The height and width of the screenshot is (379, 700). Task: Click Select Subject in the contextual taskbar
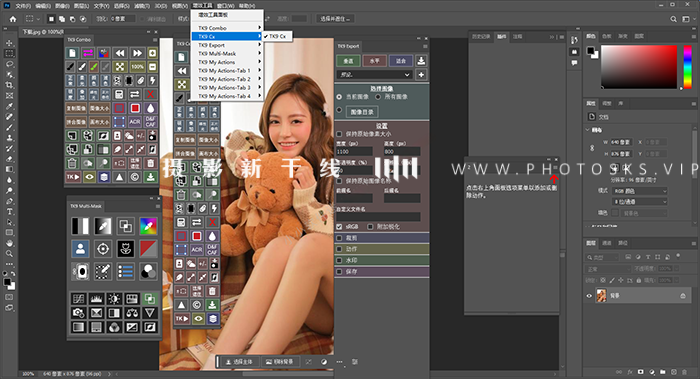239,362
